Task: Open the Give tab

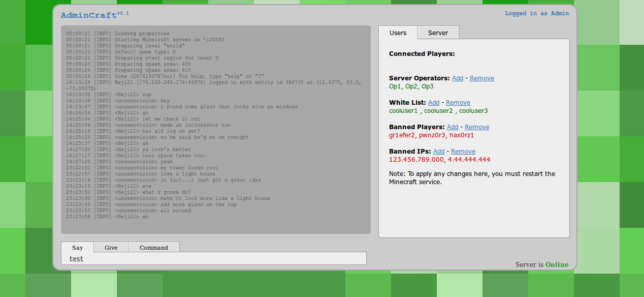Action: pos(111,247)
